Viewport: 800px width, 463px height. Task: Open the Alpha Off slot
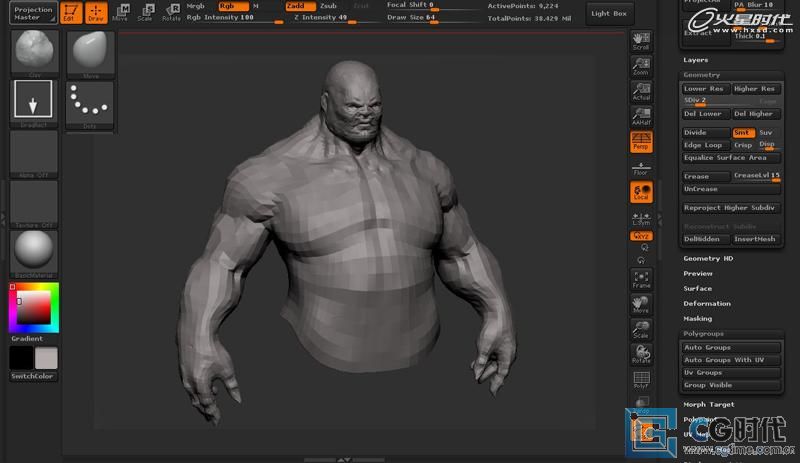click(34, 154)
